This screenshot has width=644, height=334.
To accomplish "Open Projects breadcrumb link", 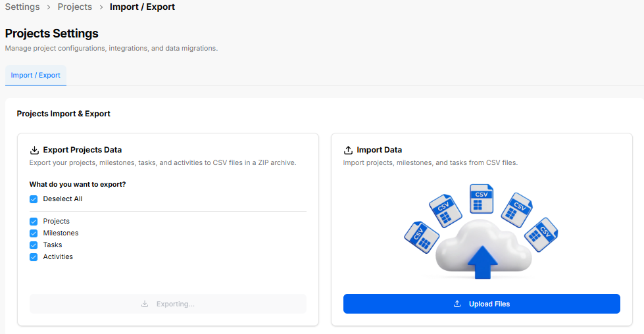I will tap(75, 7).
